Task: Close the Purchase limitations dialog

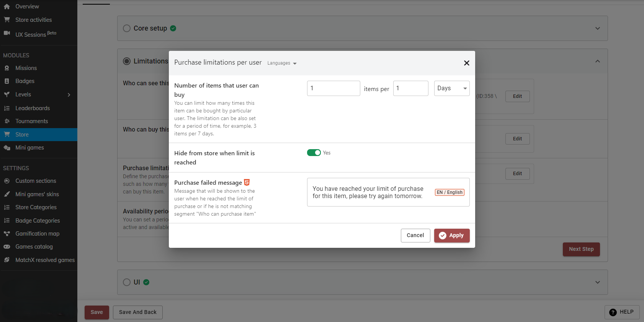Action: click(466, 63)
